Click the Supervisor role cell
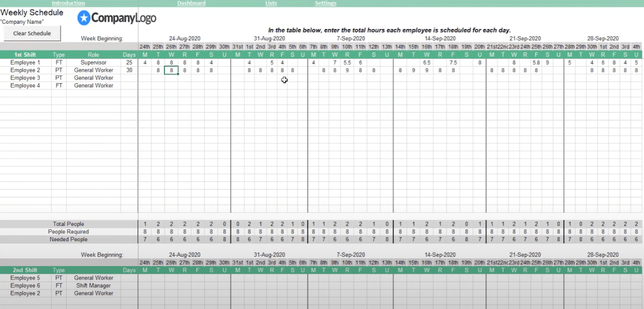The height and width of the screenshot is (309, 644). pyautogui.click(x=93, y=62)
